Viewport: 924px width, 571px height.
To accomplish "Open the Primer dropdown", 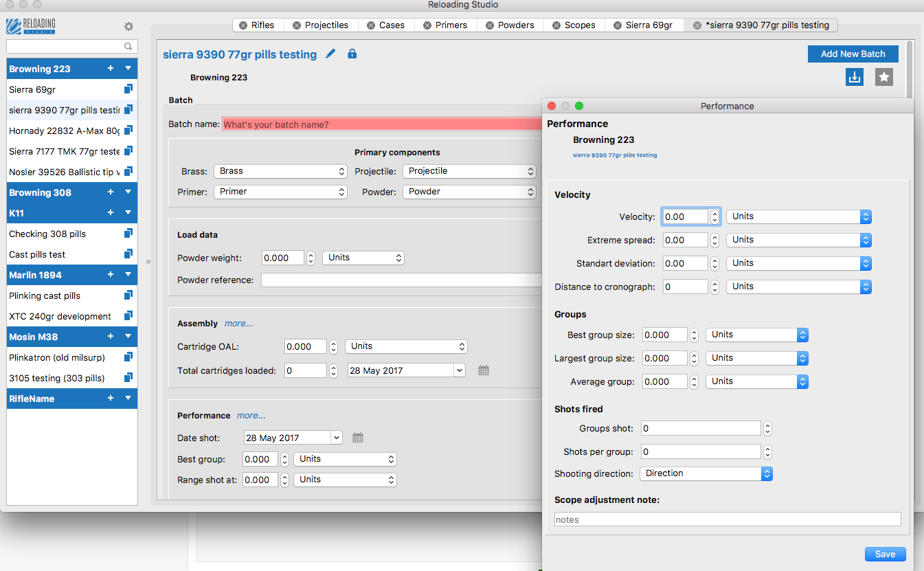I will point(280,192).
